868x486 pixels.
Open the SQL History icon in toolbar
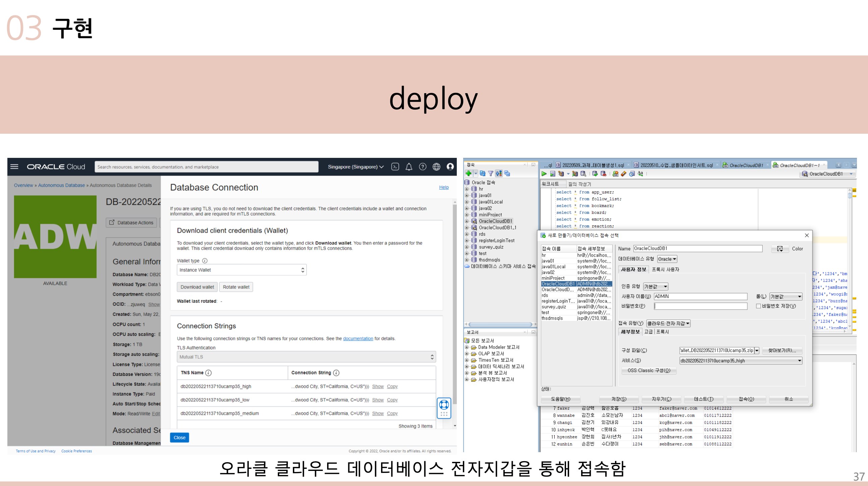631,174
